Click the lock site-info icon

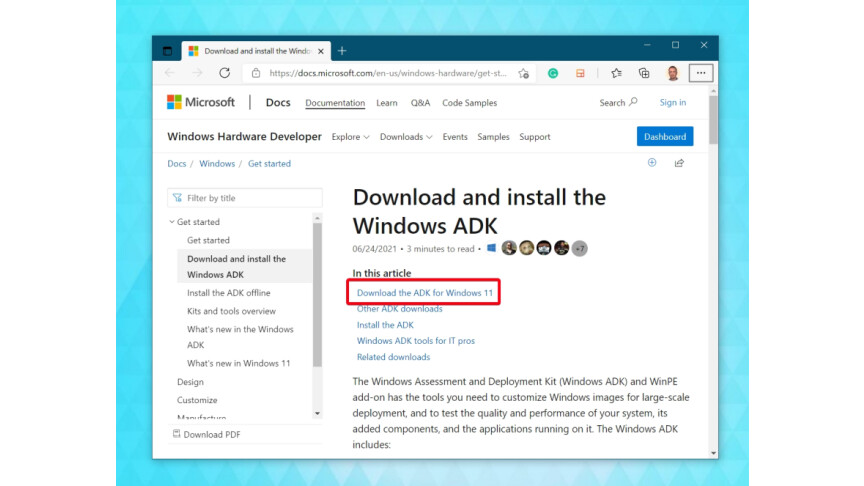click(256, 73)
